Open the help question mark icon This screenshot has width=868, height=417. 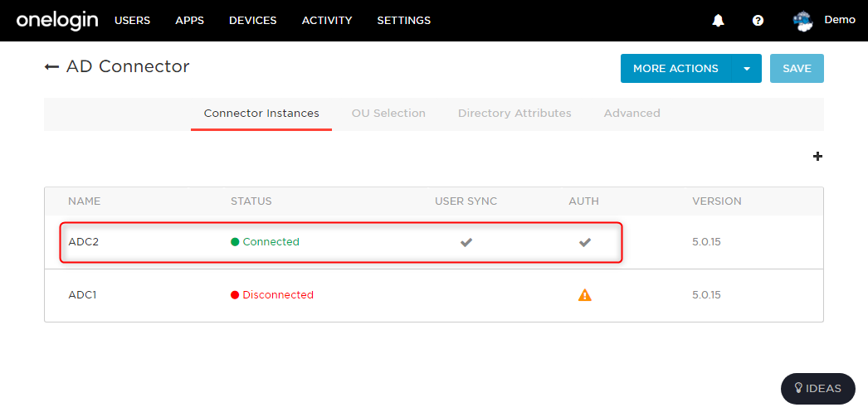pos(758,21)
